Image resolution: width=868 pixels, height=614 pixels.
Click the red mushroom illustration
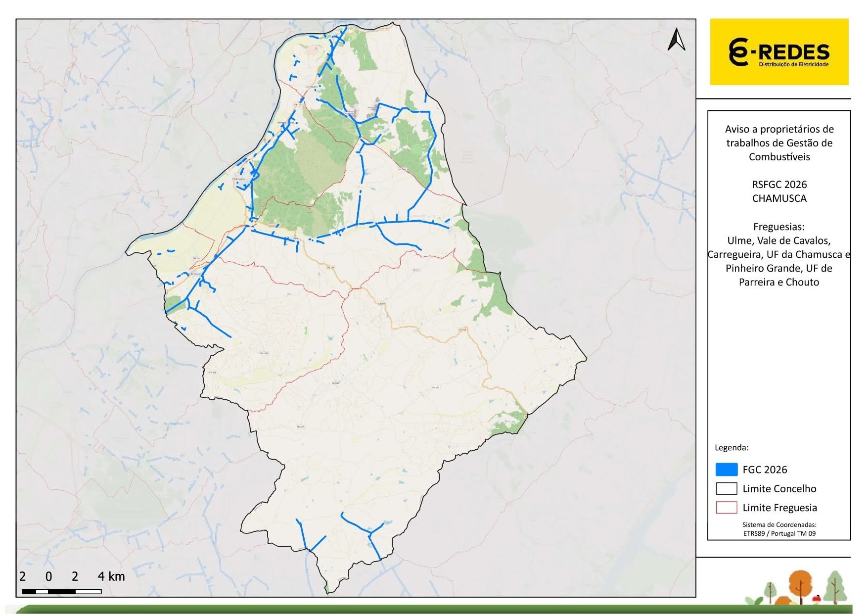817,598
